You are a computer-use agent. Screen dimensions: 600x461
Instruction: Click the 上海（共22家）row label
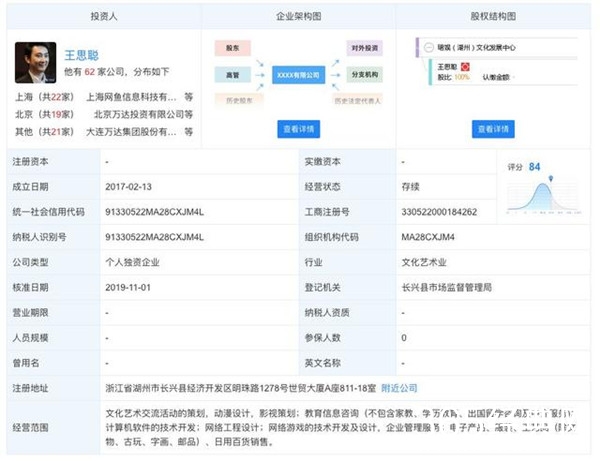44,97
